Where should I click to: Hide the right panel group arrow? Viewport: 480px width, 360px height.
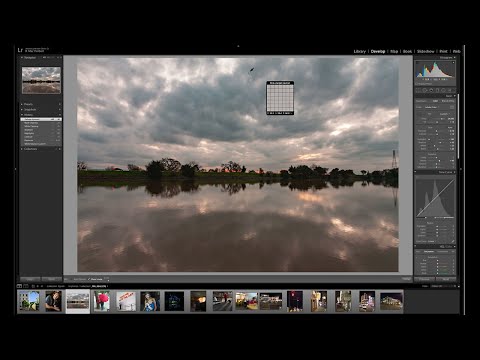pos(462,169)
